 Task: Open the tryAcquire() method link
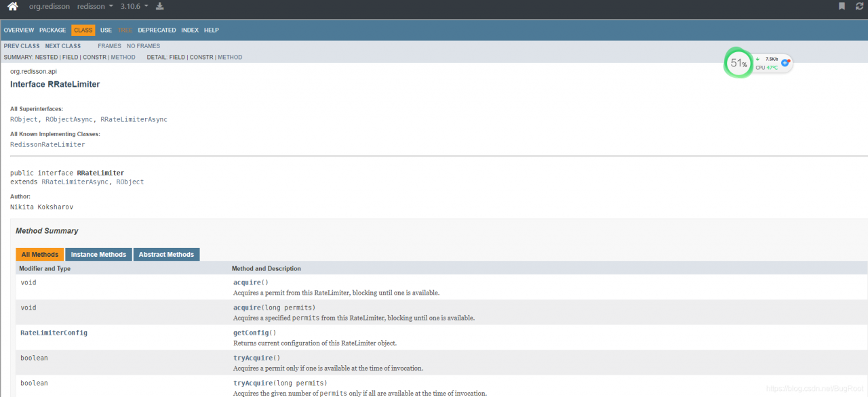253,358
